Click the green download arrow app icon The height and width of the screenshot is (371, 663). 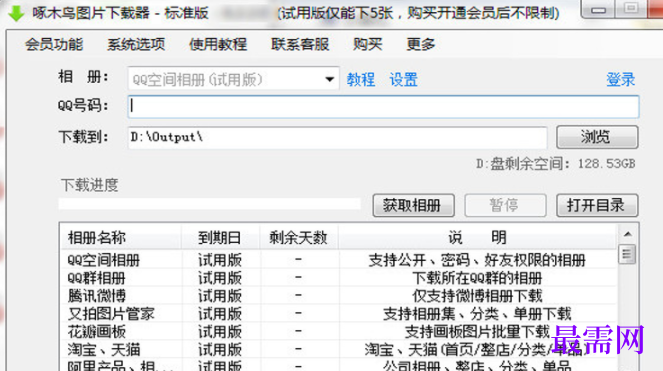click(16, 13)
